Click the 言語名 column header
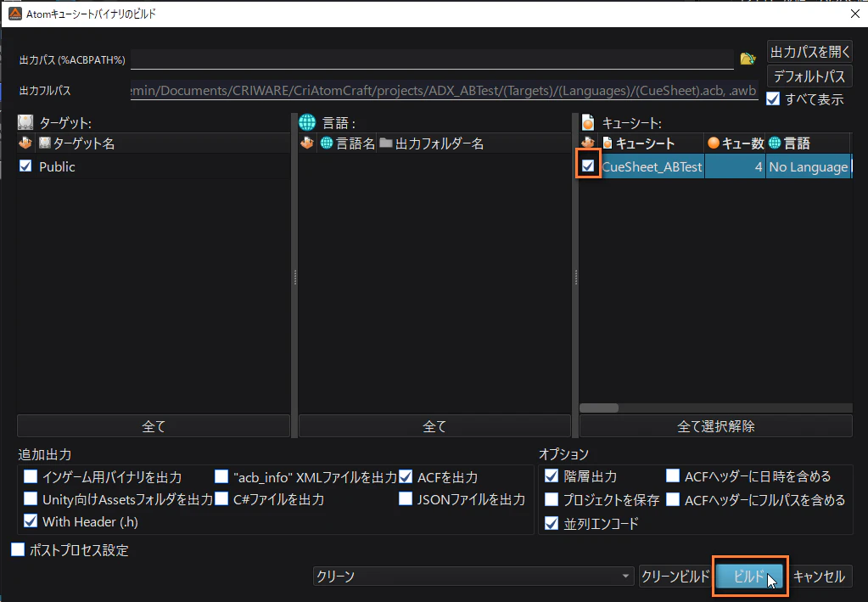Viewport: 868px width, 602px height. (x=347, y=143)
